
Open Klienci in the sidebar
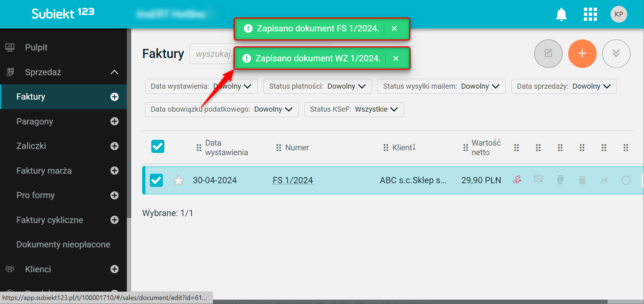pos(38,269)
